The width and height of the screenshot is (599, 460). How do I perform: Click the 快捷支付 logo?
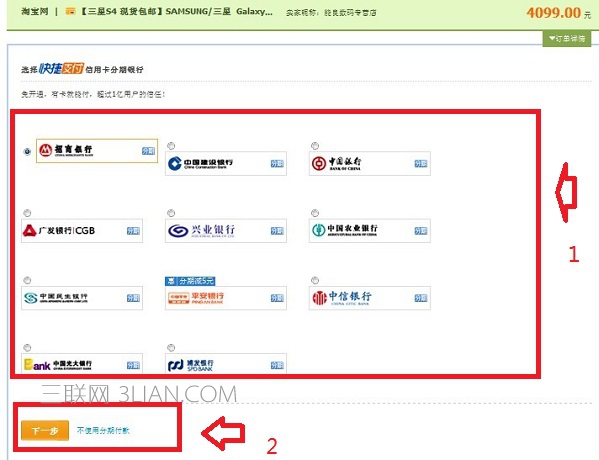pyautogui.click(x=61, y=68)
